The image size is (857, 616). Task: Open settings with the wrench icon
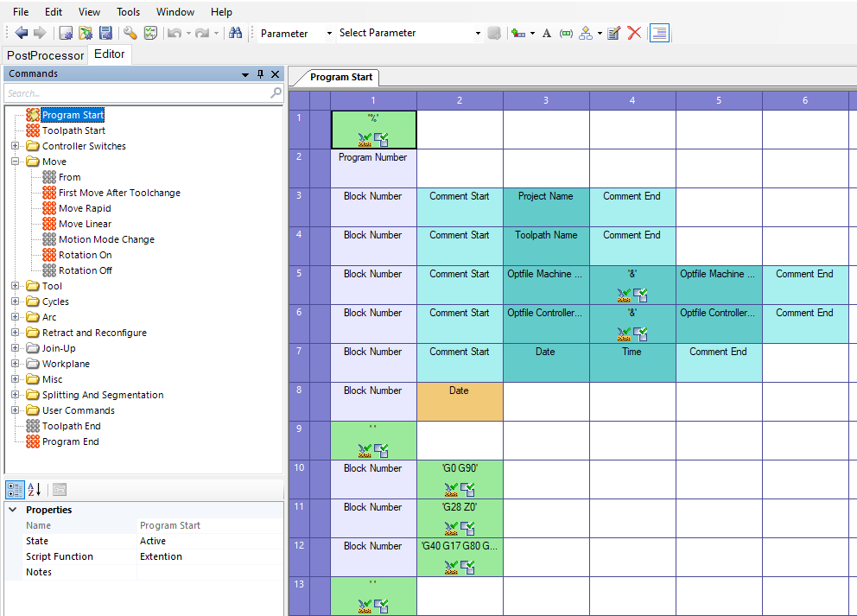(x=130, y=33)
